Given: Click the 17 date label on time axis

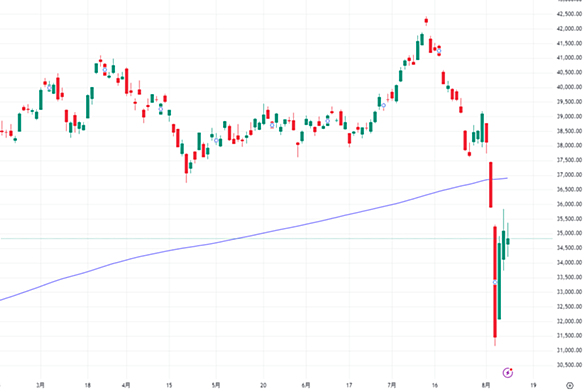Looking at the screenshot, I should (x=349, y=385).
